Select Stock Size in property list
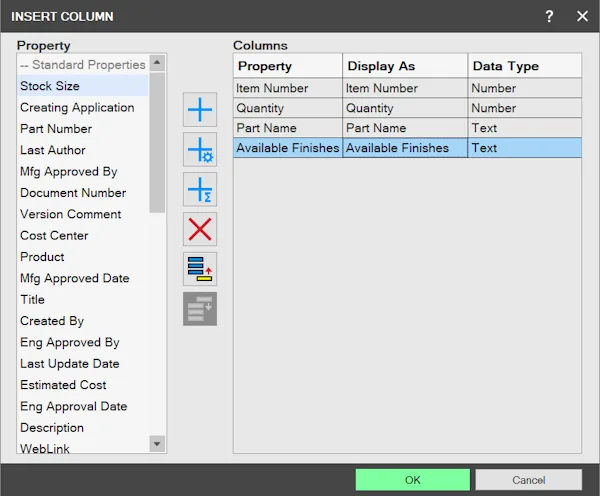600x496 pixels. 83,86
